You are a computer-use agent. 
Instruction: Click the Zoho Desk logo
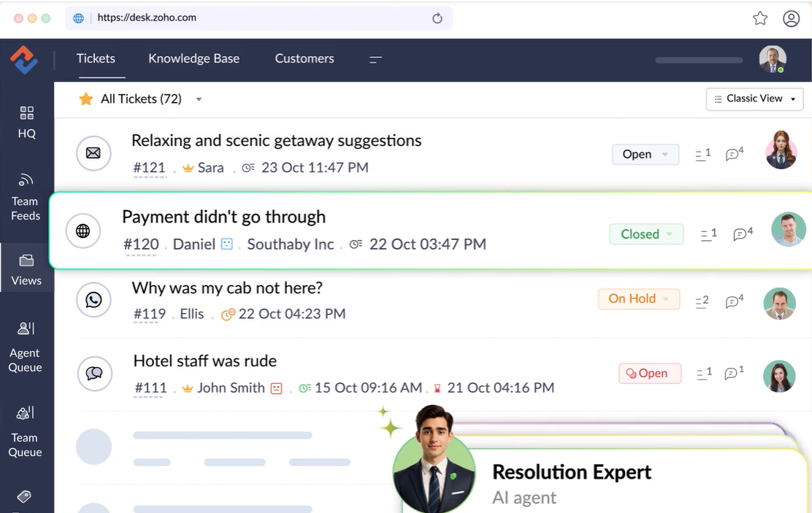(x=24, y=59)
